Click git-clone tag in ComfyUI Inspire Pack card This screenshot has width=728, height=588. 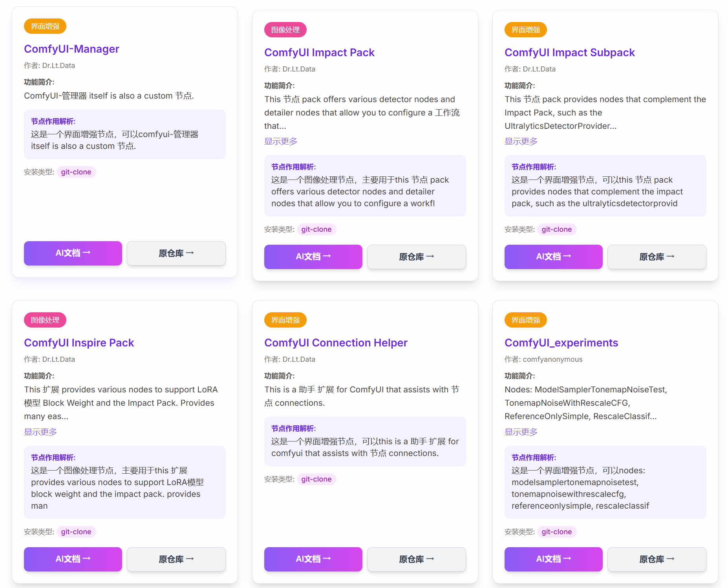click(76, 532)
